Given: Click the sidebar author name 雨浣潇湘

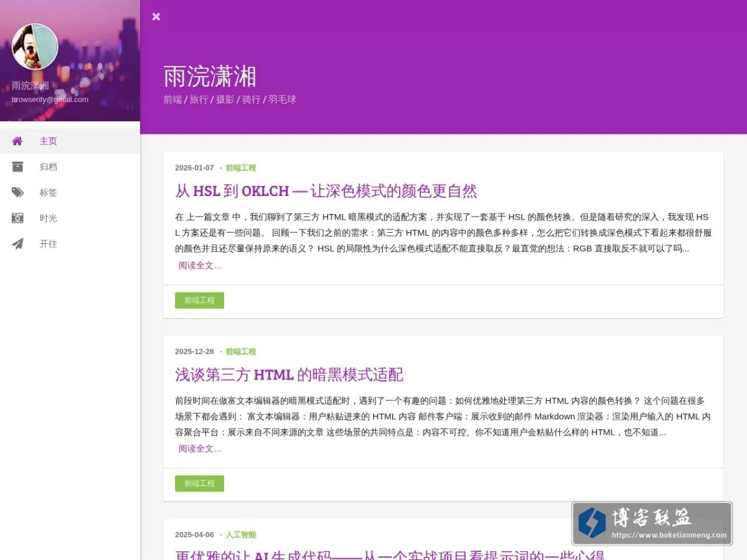Looking at the screenshot, I should point(30,86).
